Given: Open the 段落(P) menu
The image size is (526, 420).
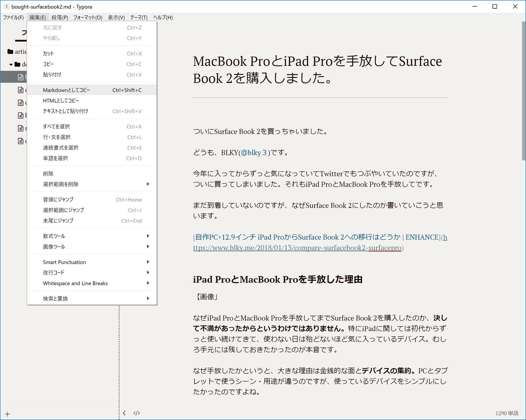Looking at the screenshot, I should [60, 18].
